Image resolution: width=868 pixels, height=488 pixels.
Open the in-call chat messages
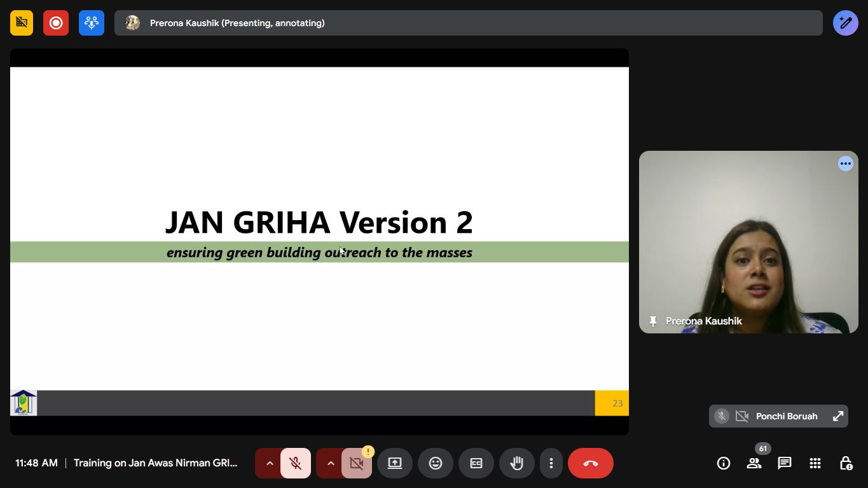coord(784,463)
